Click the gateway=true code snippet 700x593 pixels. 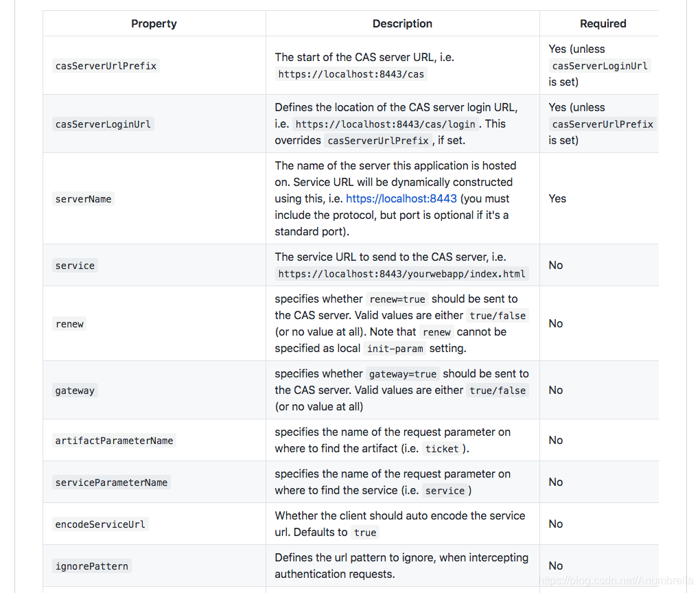402,374
